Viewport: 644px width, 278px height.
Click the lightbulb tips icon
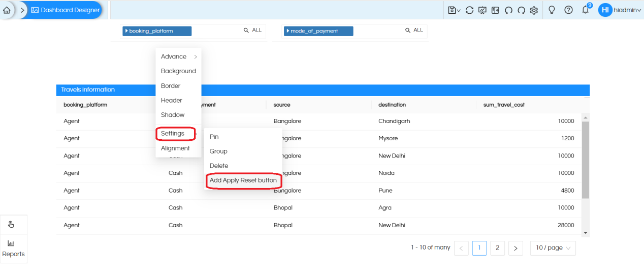coord(552,10)
